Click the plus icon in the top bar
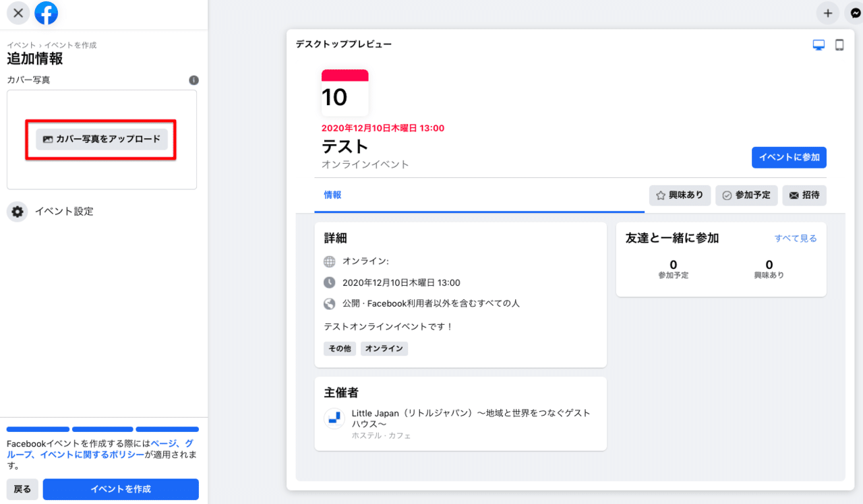863x504 pixels. (827, 12)
